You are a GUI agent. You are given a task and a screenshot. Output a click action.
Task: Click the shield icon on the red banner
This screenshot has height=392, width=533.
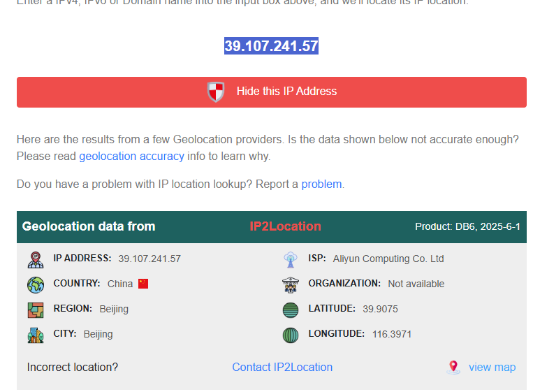[x=216, y=92]
